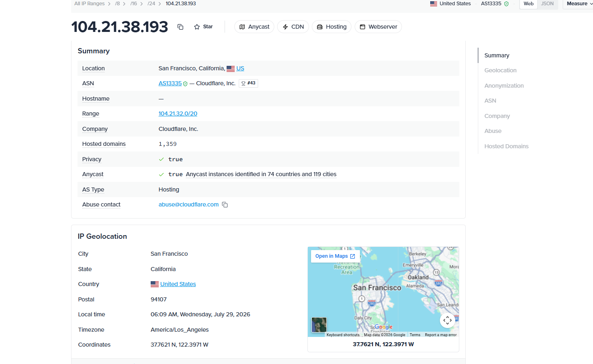Click the Google logo on the map

click(383, 327)
